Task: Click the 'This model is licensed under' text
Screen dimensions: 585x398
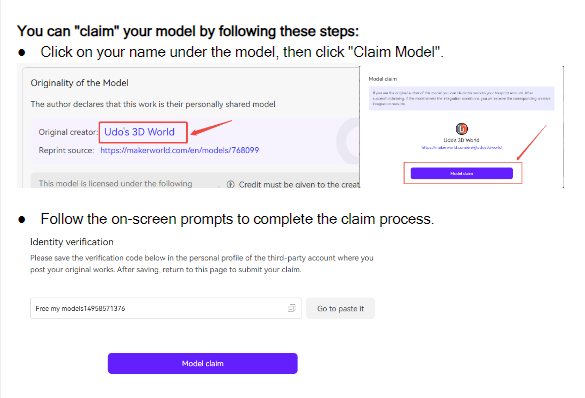Action: (x=116, y=184)
